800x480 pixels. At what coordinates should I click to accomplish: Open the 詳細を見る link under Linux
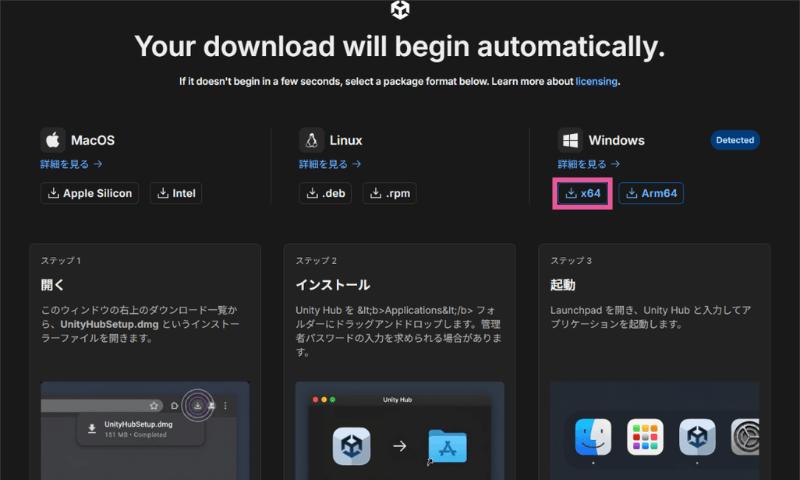330,164
